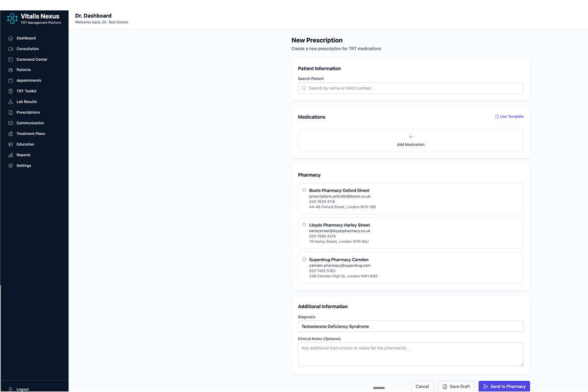The height and width of the screenshot is (392, 588).
Task: Select Superdrug Pharmacy Camden as pharmacy
Action: coord(304,259)
